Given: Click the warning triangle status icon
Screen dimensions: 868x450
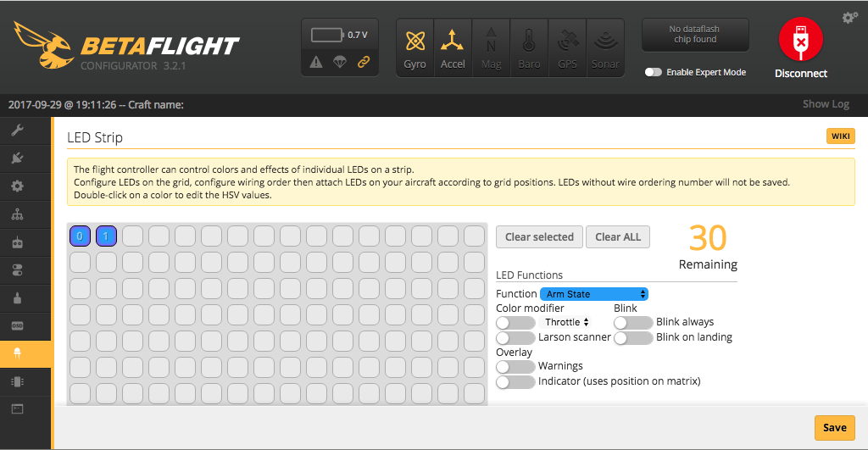Looking at the screenshot, I should [x=316, y=62].
